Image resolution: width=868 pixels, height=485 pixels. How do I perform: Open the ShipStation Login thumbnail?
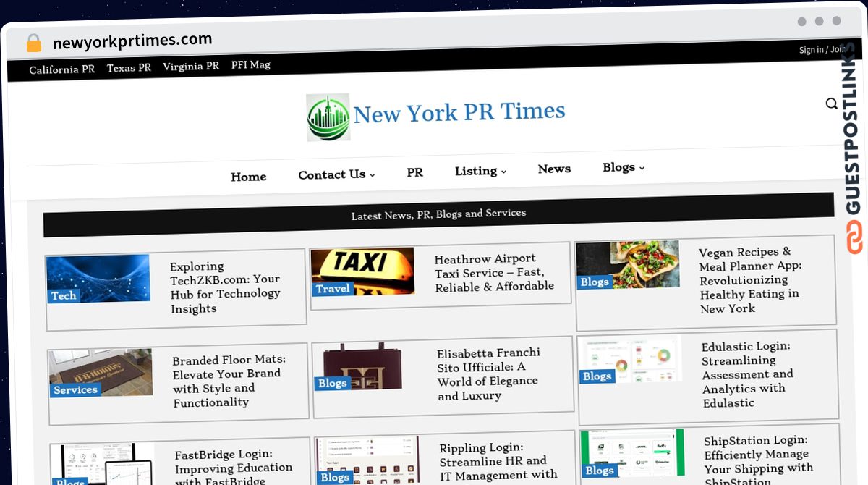(x=632, y=454)
